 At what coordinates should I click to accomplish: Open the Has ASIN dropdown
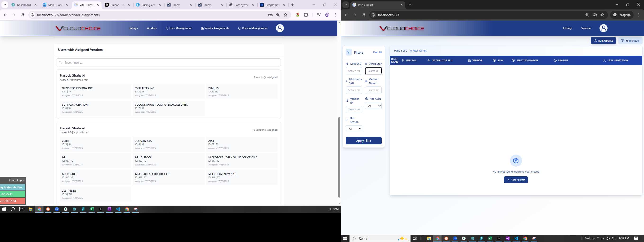click(x=373, y=106)
